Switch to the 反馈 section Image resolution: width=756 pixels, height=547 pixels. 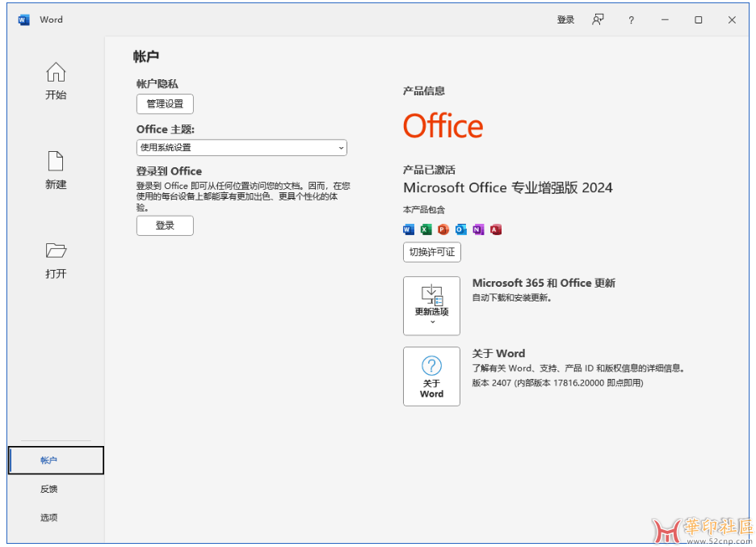[48, 489]
